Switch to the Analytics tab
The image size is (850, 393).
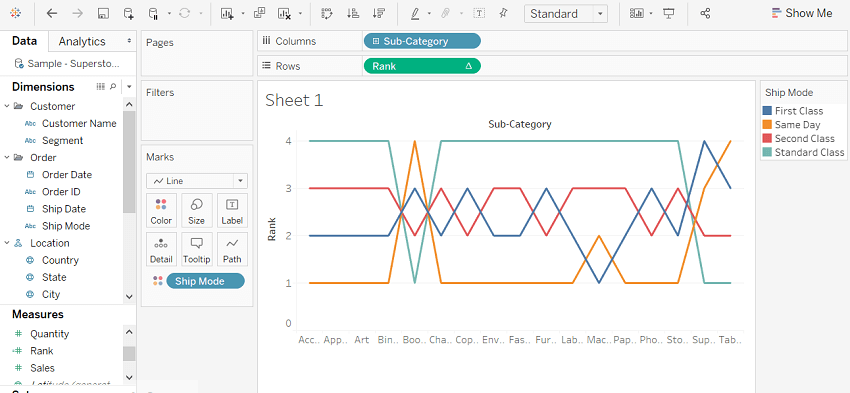(82, 41)
